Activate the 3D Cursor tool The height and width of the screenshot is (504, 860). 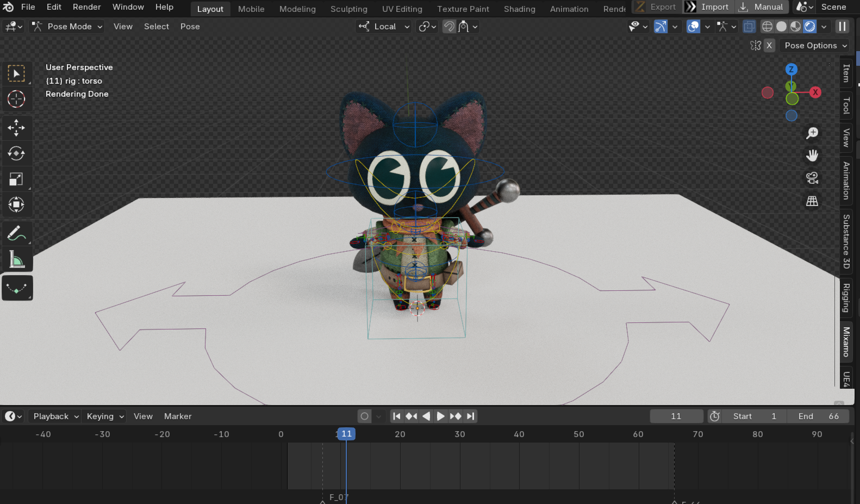[x=16, y=99]
